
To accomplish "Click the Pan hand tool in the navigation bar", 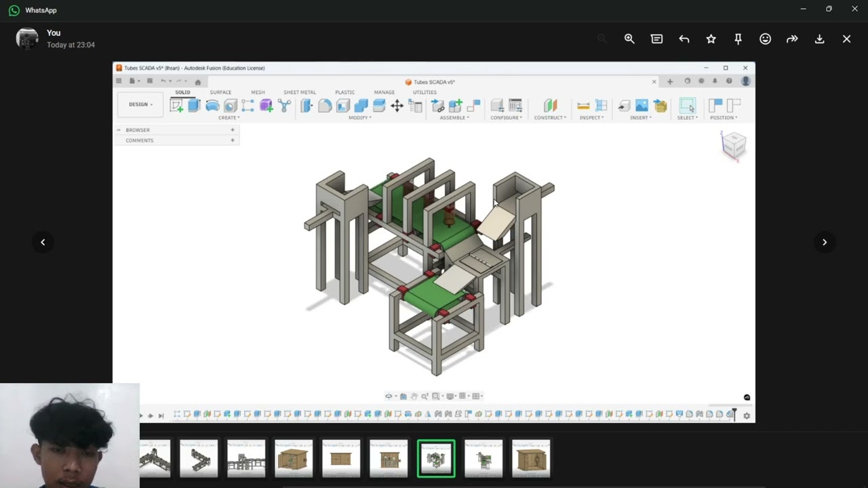I will (414, 396).
